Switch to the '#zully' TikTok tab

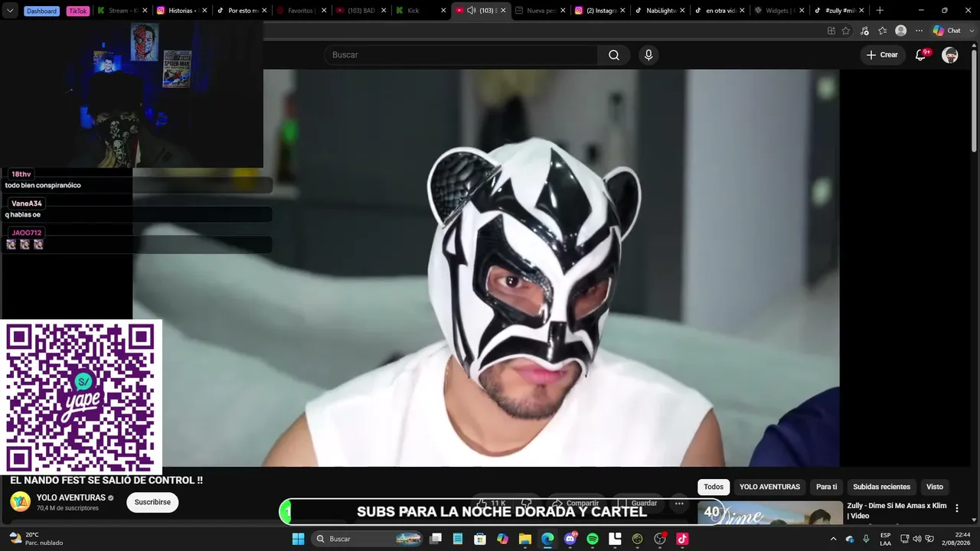click(839, 11)
